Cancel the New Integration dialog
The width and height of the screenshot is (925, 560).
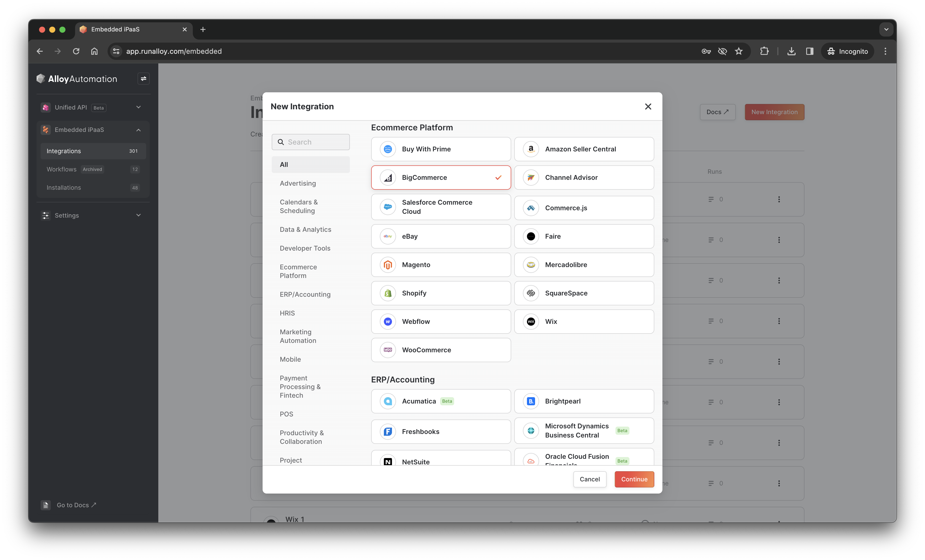click(x=589, y=479)
